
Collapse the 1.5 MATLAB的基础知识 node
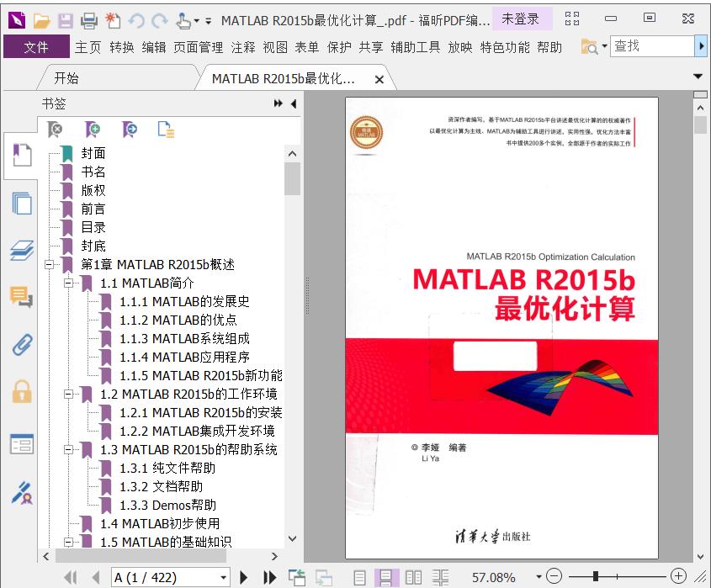click(x=68, y=543)
